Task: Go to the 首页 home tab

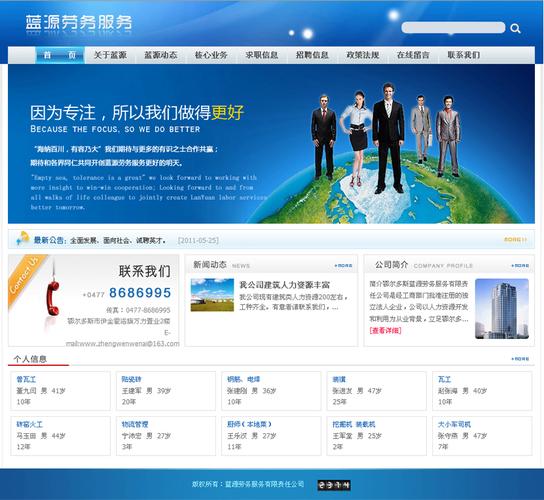Action: point(60,55)
